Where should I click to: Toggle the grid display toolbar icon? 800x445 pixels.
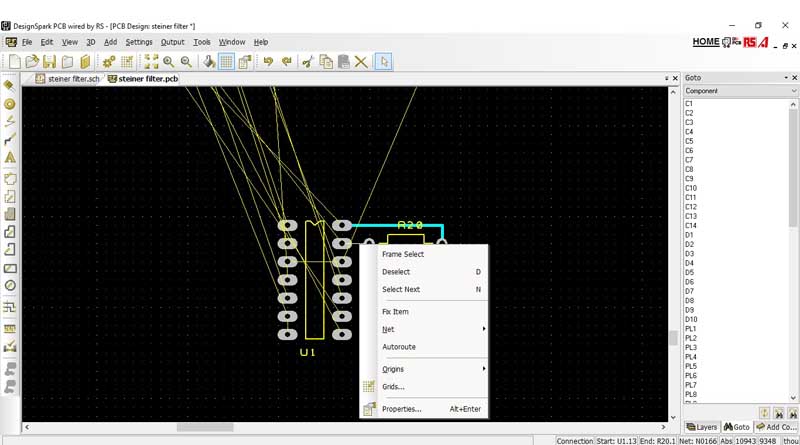(226, 62)
